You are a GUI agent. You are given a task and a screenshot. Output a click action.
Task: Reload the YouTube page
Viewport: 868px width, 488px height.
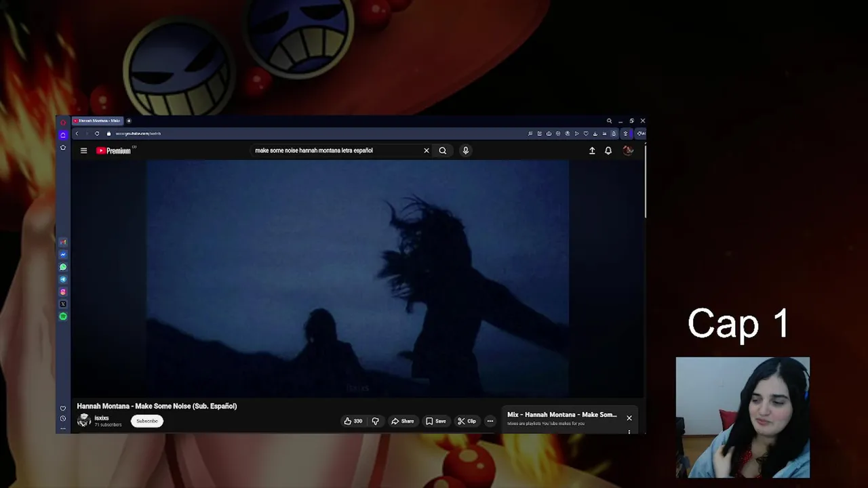[97, 134]
